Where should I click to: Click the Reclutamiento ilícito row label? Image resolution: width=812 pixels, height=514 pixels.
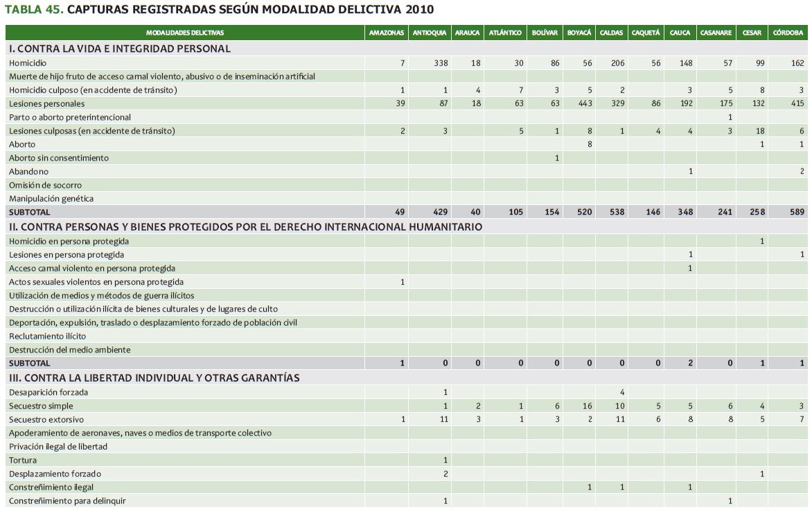[47, 336]
